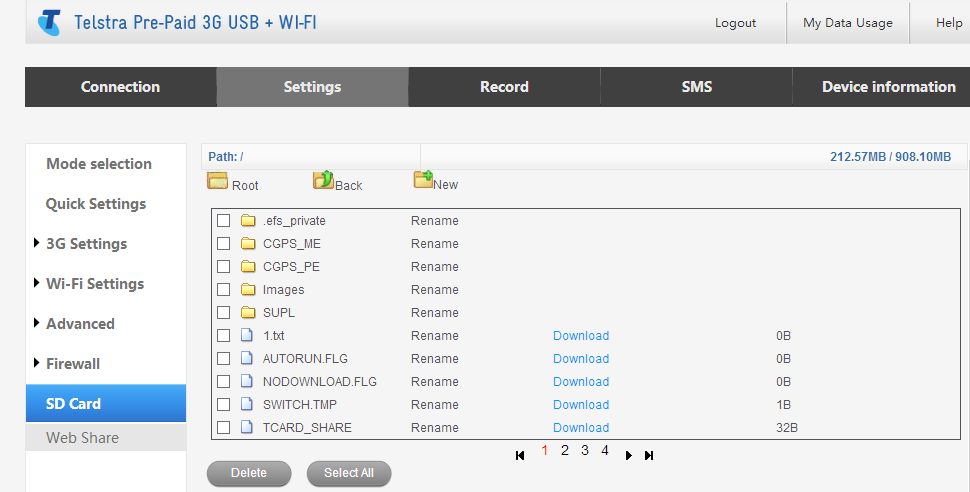Open the Images folder icon
This screenshot has width=970, height=492.
tap(248, 290)
